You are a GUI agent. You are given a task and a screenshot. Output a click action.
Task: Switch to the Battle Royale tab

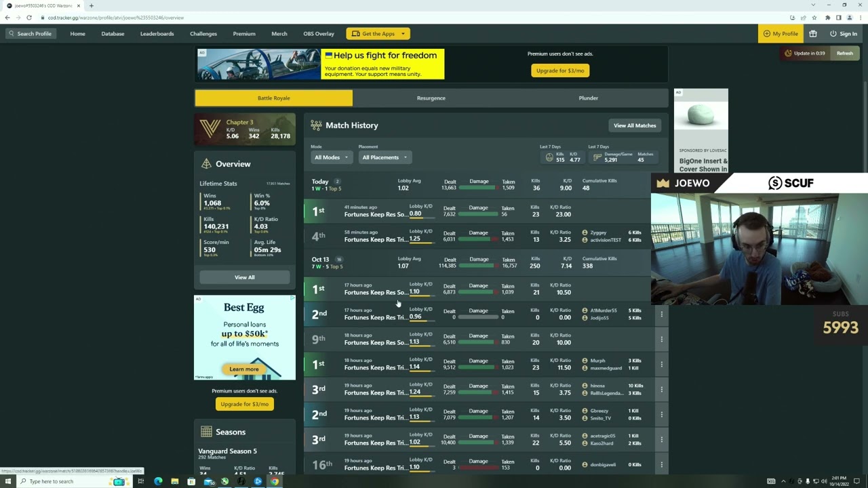tap(273, 98)
